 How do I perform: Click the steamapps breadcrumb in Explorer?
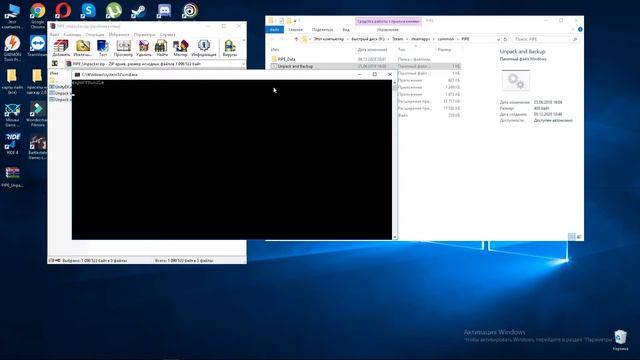coord(420,39)
